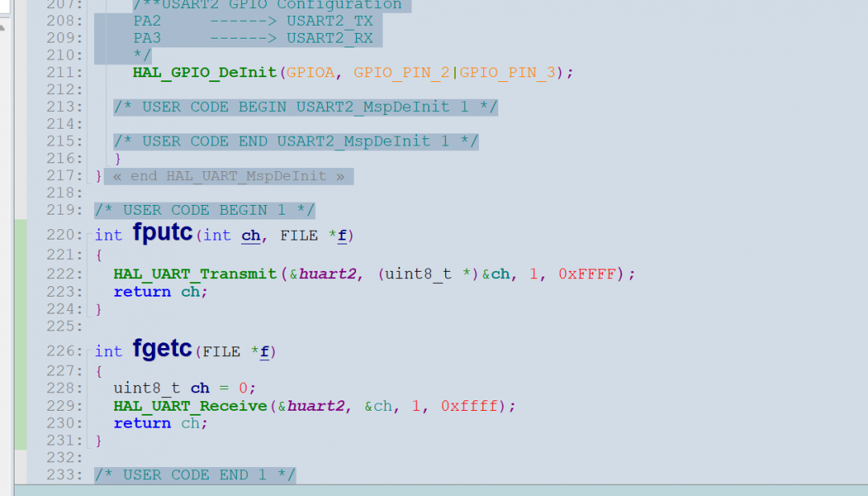
Task: Click the green change bar beside fgetc
Action: pos(18,350)
